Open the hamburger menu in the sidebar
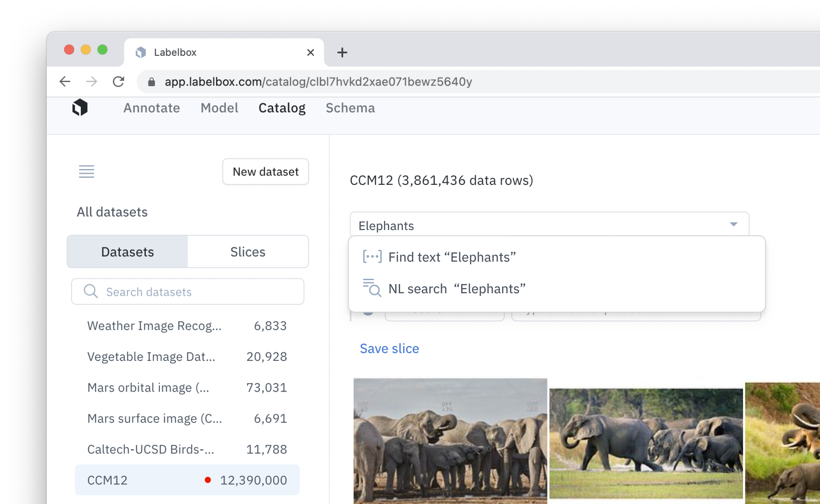This screenshot has height=504, width=820. (87, 172)
